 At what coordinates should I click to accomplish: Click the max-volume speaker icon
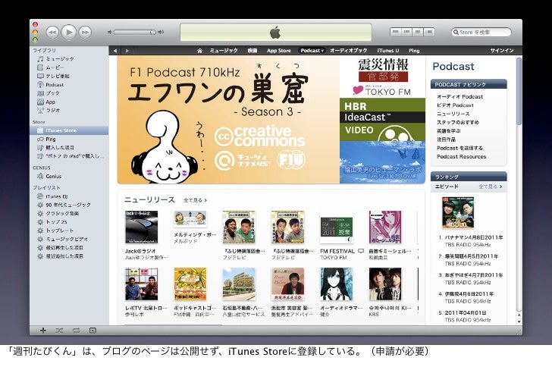161,32
